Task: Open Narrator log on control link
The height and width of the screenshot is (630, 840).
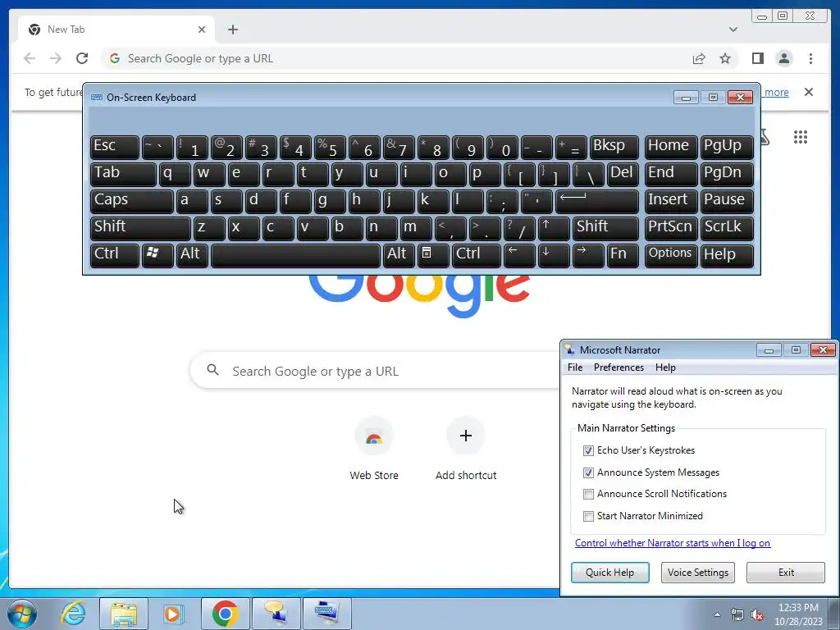Action: pos(673,543)
